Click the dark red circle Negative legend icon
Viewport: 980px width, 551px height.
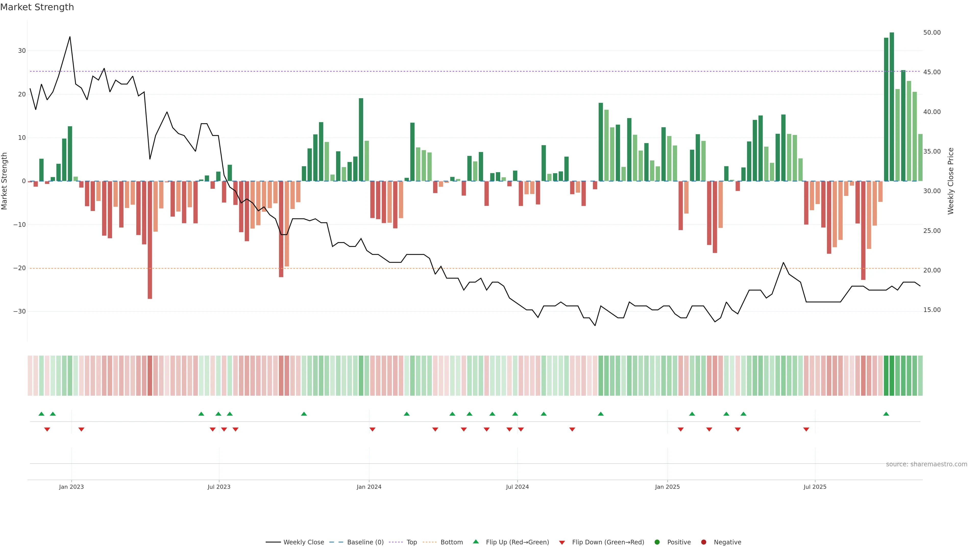click(x=703, y=542)
